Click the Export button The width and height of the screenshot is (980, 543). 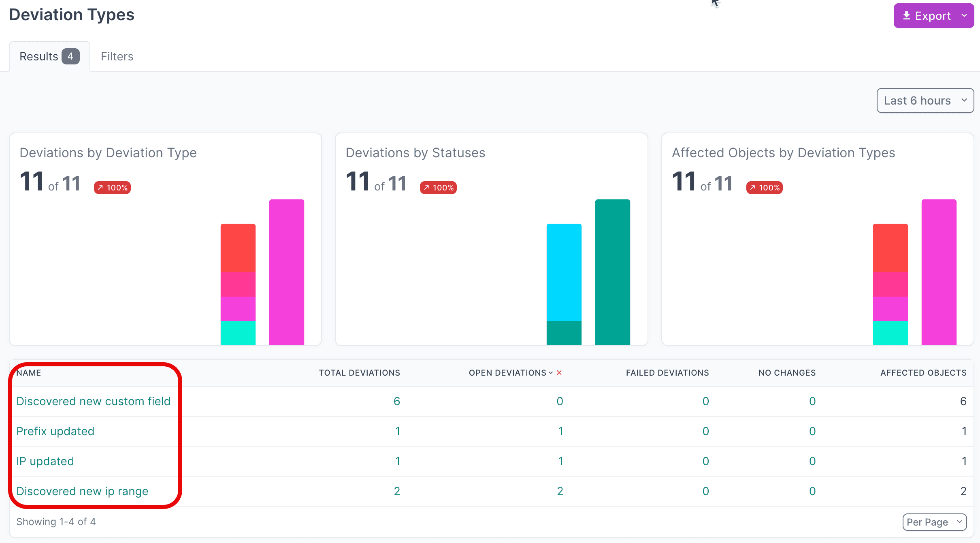[x=933, y=16]
